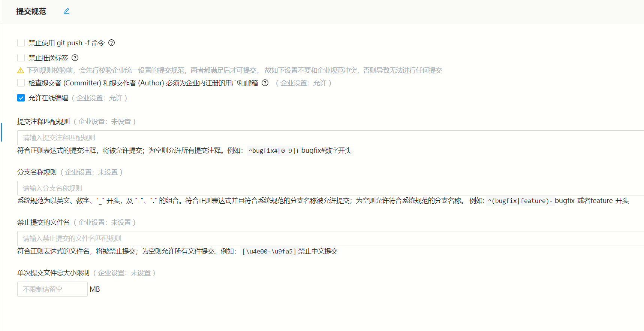Click the MB unit label
644x331 pixels.
point(95,289)
